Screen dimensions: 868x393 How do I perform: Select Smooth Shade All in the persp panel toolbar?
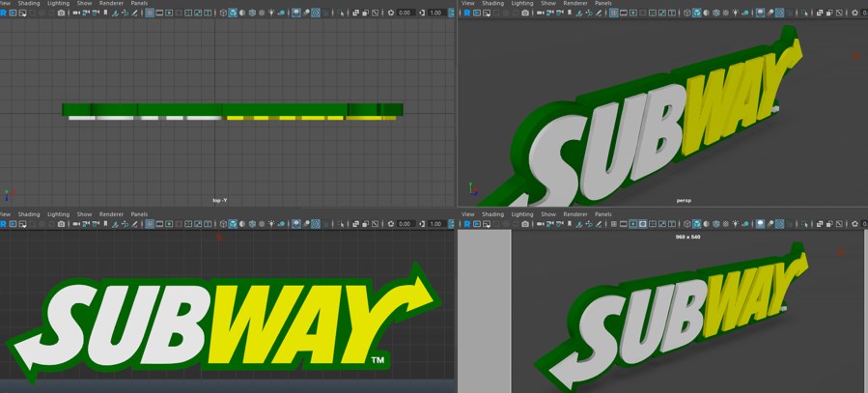pos(696,13)
